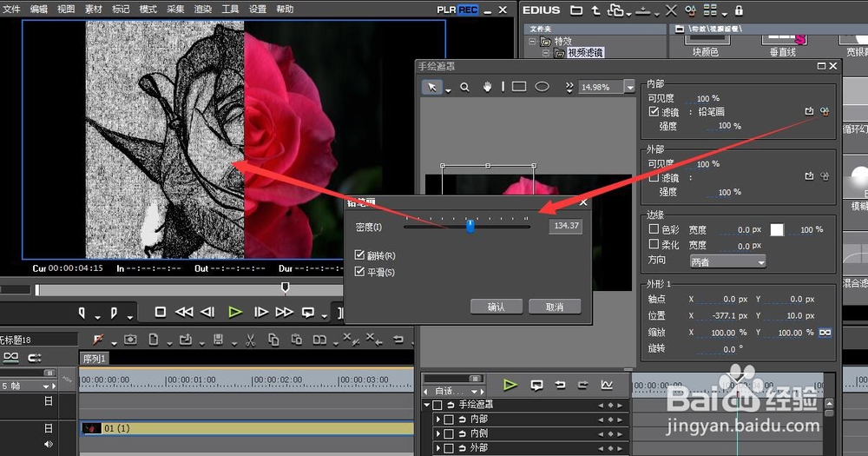Click the copy icon on timeline toolbar

pos(273,340)
